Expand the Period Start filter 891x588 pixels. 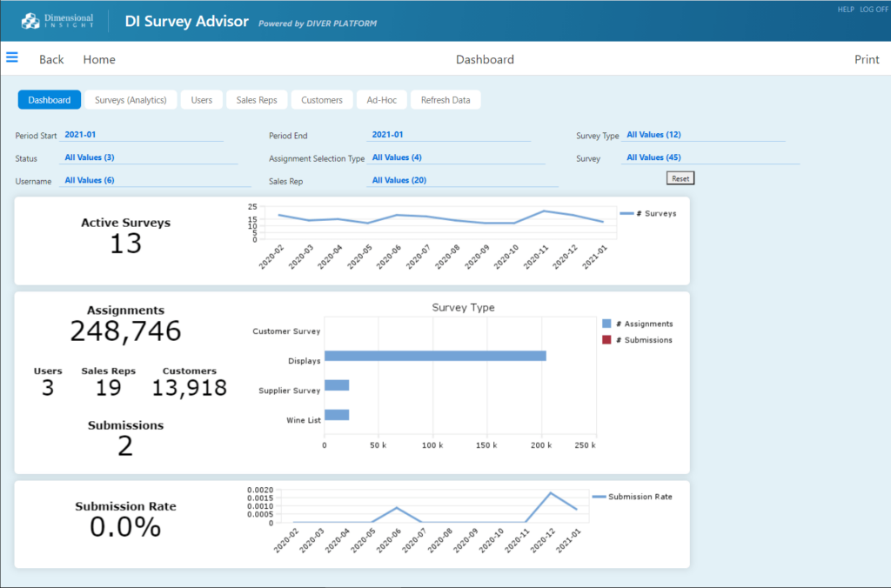tap(80, 135)
